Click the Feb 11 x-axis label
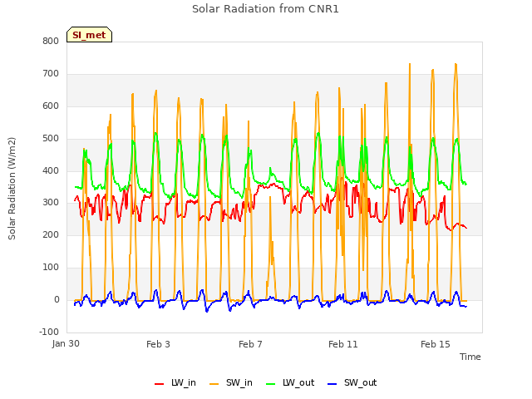This screenshot has width=532, height=399. (343, 344)
